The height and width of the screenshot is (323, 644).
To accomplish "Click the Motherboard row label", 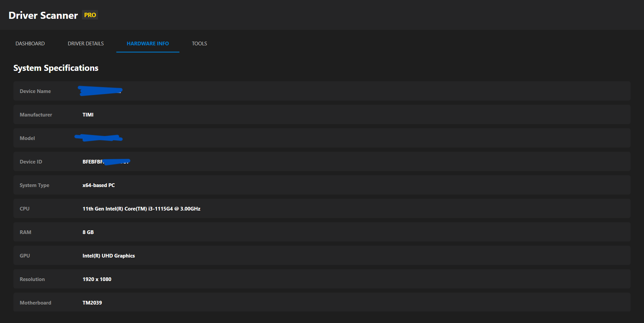I will point(35,303).
